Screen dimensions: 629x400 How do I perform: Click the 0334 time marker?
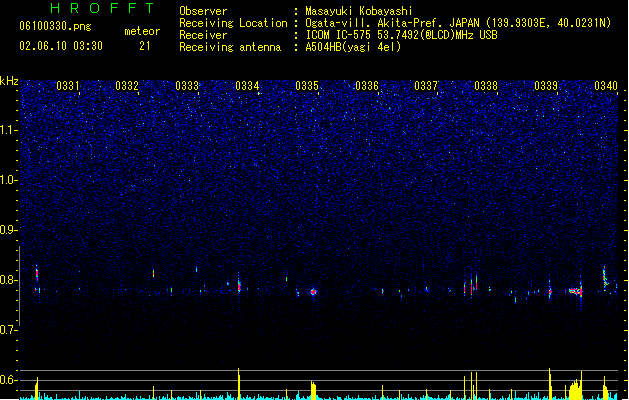coord(247,86)
